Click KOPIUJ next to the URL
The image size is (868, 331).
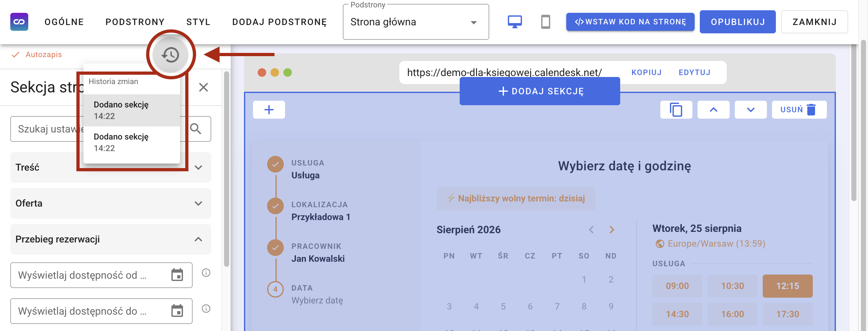coord(646,72)
